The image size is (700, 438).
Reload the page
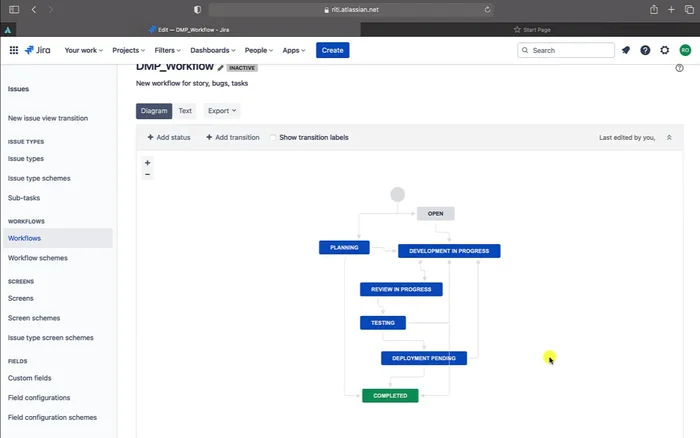(487, 9)
